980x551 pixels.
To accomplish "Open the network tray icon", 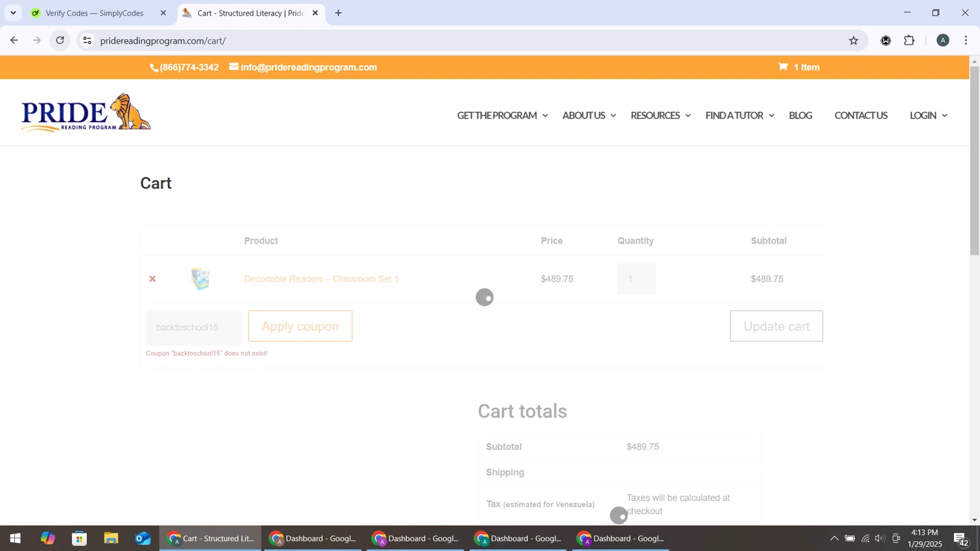I will click(866, 539).
